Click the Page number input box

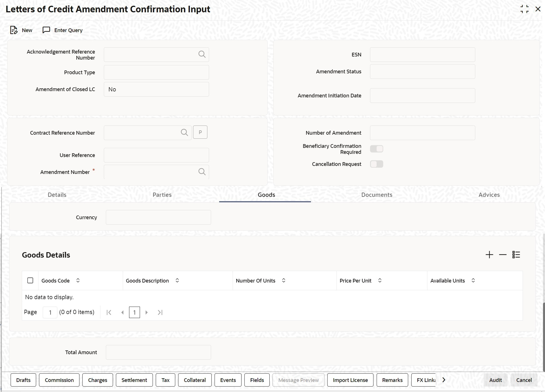pyautogui.click(x=50, y=312)
